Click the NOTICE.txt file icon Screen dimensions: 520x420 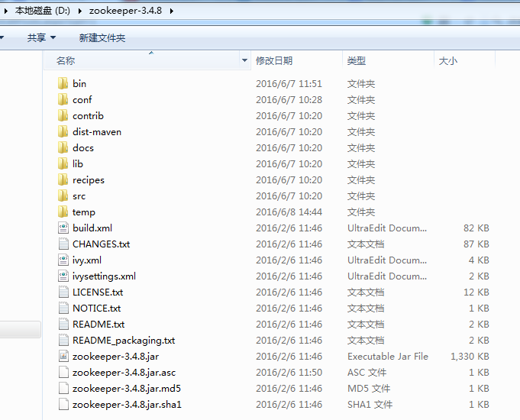tap(63, 308)
